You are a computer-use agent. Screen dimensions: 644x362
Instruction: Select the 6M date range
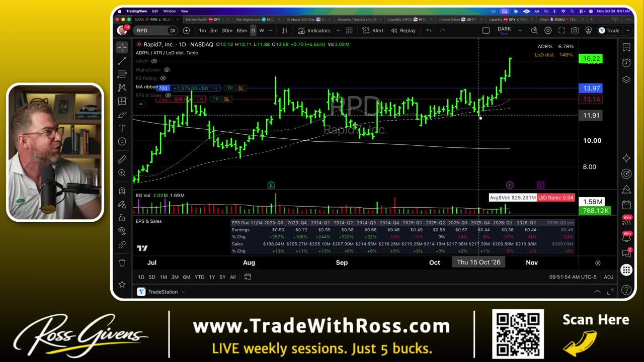click(186, 277)
